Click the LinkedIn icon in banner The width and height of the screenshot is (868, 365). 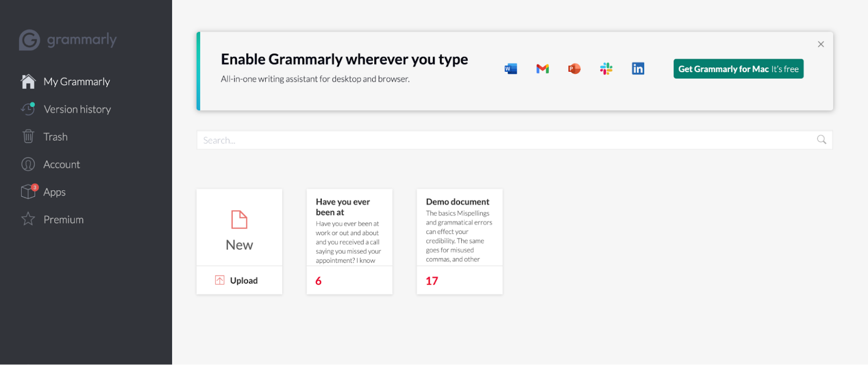638,68
